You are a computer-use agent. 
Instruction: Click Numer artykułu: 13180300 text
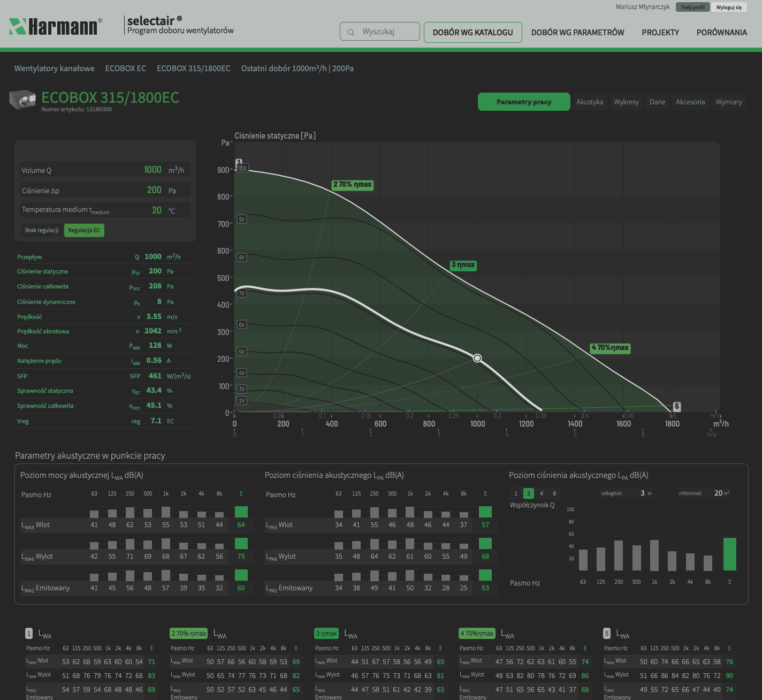tap(77, 109)
